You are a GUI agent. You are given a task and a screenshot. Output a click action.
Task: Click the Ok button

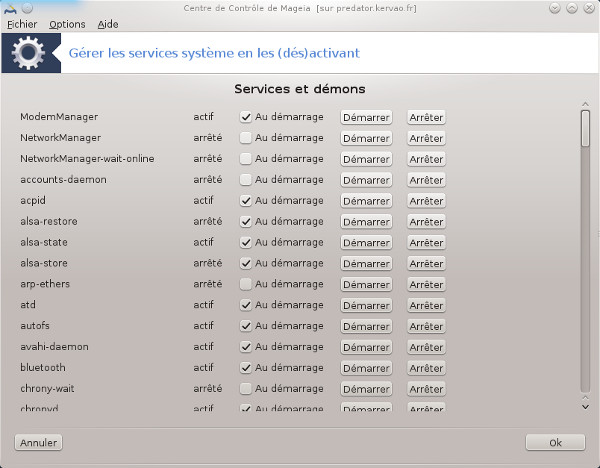click(555, 442)
